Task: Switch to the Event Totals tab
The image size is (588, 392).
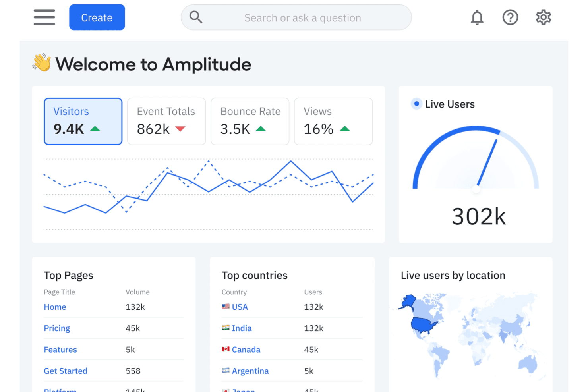Action: pos(166,121)
